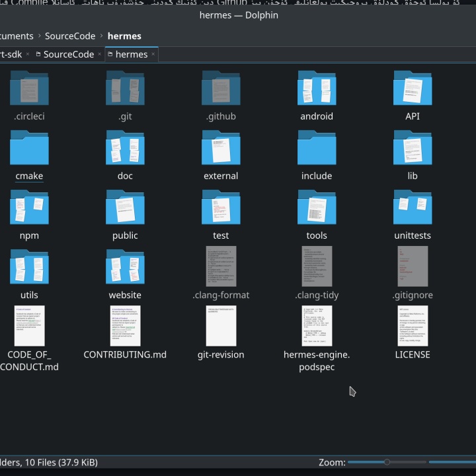This screenshot has width=476, height=476.
Task: Open the .github folder
Action: (221, 88)
